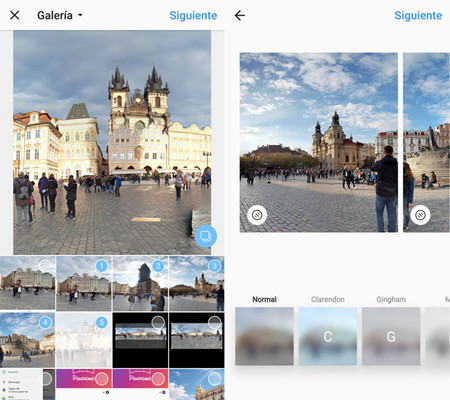Image resolution: width=450 pixels, height=400 pixels.
Task: Deselect the faded photo numbered 5
Action: click(102, 322)
